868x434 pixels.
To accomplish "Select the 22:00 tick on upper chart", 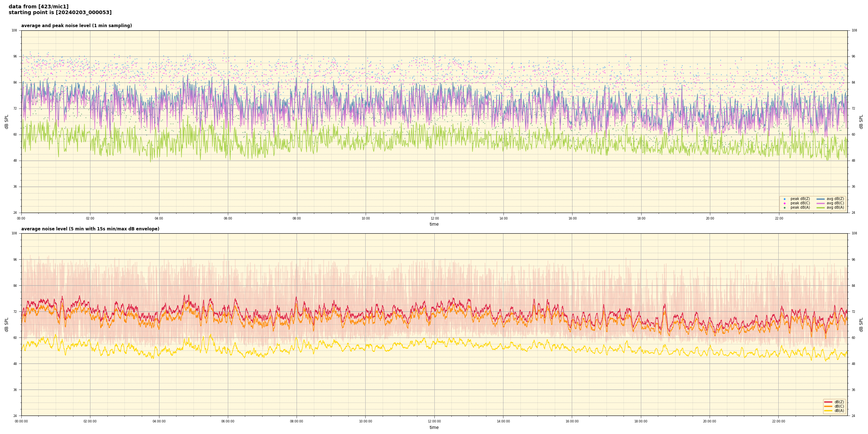I will 779,218.
